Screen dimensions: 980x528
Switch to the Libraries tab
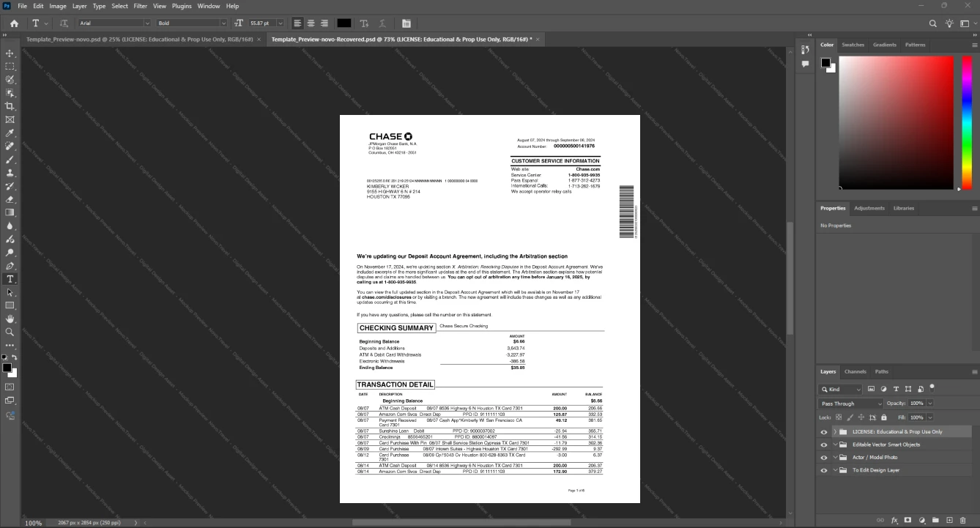pos(904,208)
